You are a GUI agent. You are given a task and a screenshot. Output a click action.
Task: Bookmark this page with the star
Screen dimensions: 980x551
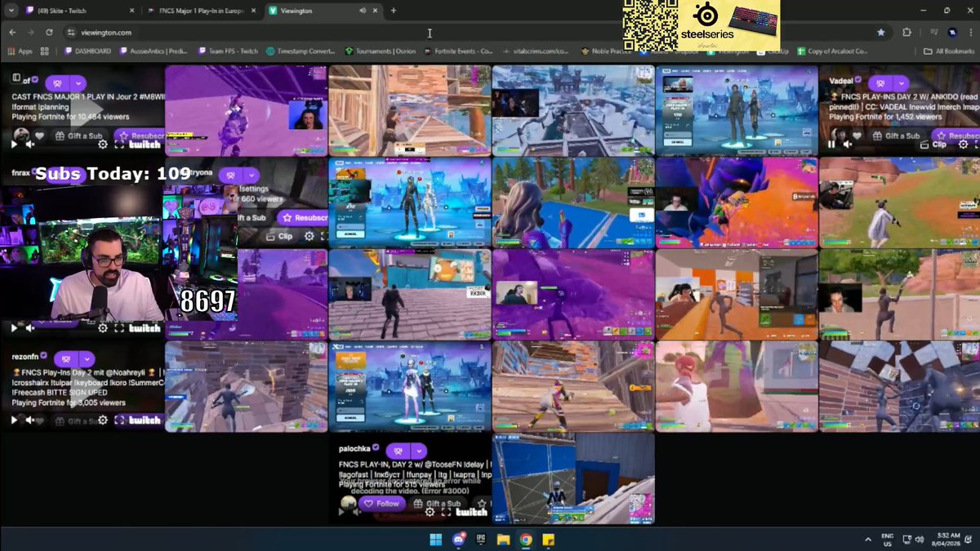pyautogui.click(x=880, y=33)
